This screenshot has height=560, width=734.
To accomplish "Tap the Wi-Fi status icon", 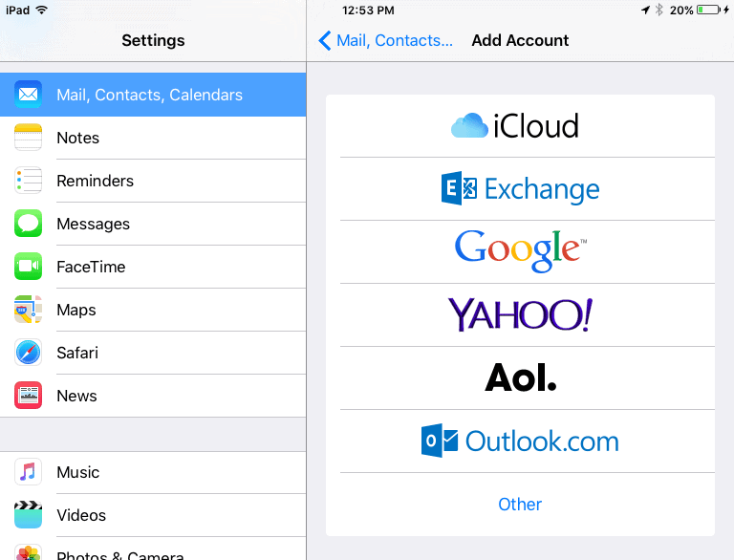I will tap(42, 10).
